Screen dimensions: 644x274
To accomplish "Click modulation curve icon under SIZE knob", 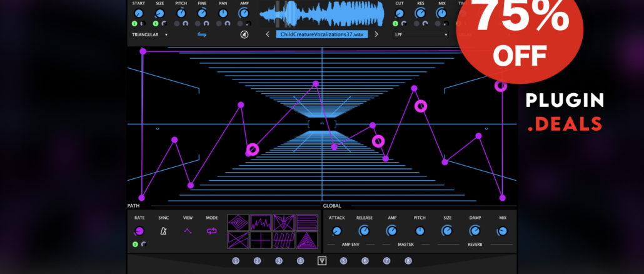I will [x=163, y=24].
